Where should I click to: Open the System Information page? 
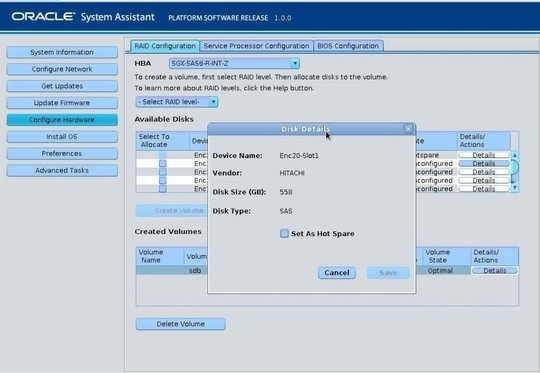click(62, 52)
